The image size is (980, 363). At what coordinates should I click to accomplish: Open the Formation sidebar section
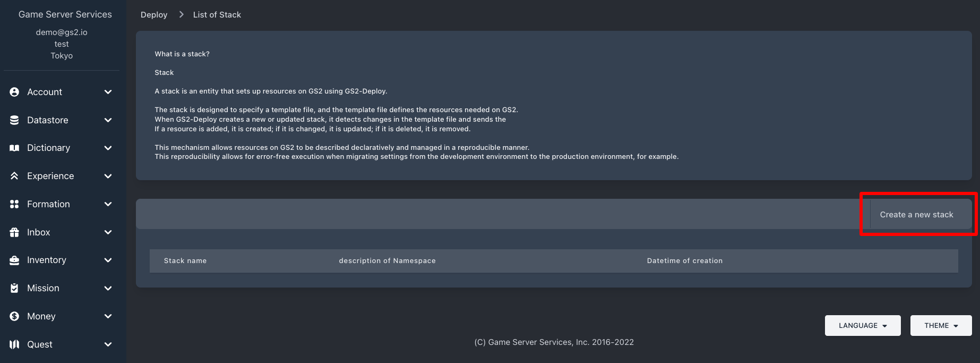[x=62, y=204]
